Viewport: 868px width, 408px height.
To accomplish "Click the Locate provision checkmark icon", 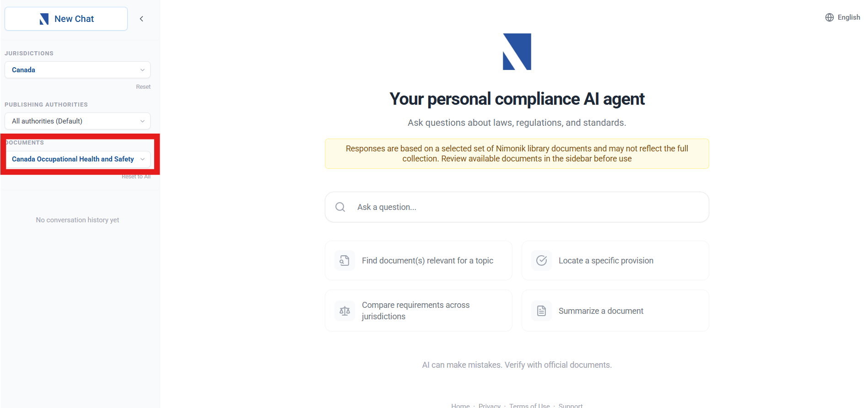I will 541,261.
